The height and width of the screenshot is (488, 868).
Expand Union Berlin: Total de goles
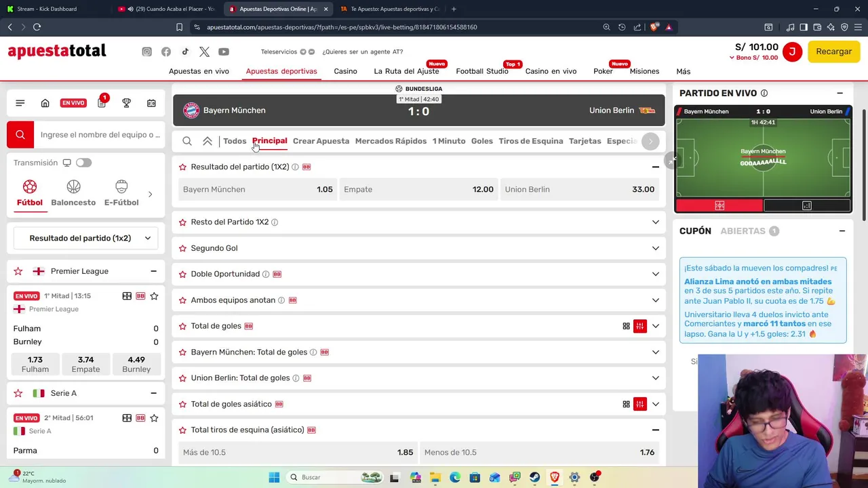click(x=655, y=378)
